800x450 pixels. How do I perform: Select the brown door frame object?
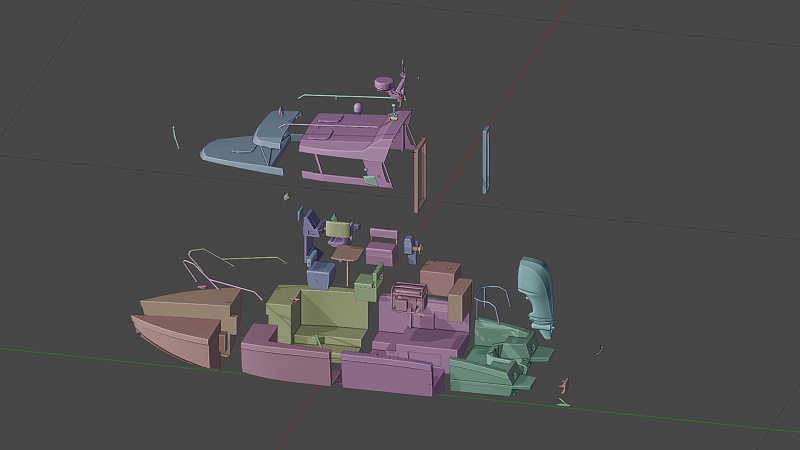pos(420,175)
